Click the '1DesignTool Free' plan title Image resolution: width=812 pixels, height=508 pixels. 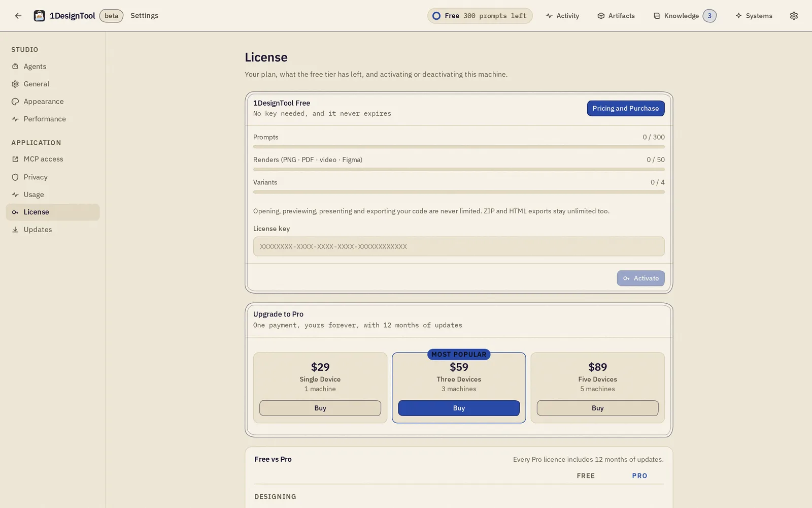click(x=282, y=103)
